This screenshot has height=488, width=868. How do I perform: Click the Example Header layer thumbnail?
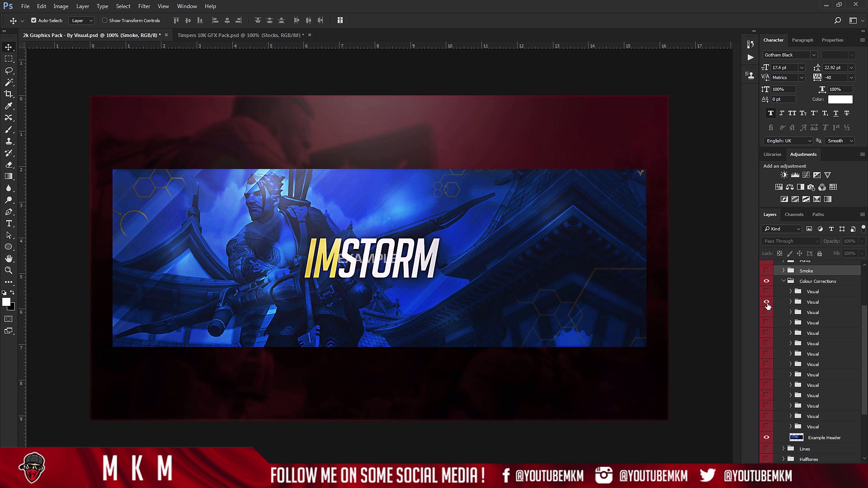point(796,437)
